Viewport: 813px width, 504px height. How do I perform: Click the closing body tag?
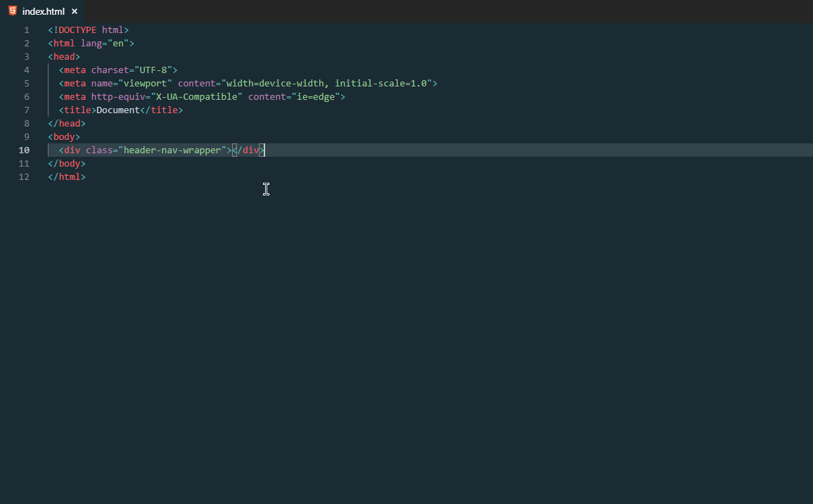pyautogui.click(x=66, y=163)
